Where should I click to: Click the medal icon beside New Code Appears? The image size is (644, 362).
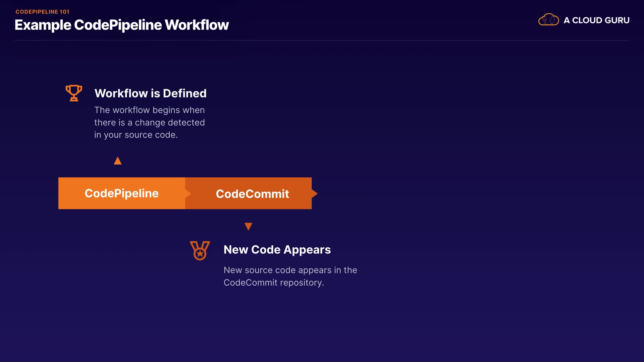tap(200, 250)
